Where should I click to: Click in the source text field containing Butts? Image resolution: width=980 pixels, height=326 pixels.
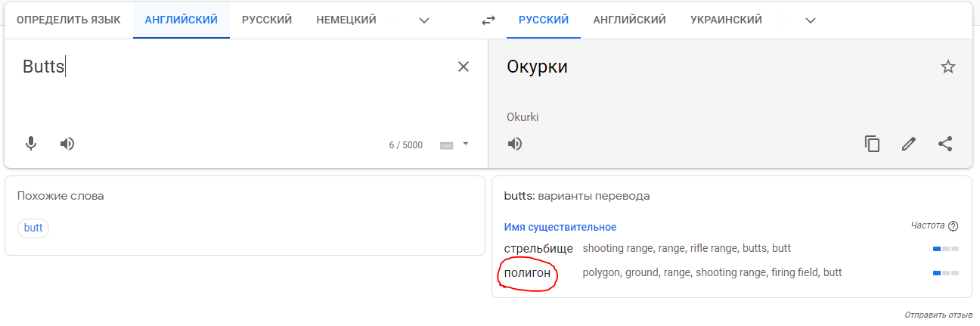tap(227, 91)
